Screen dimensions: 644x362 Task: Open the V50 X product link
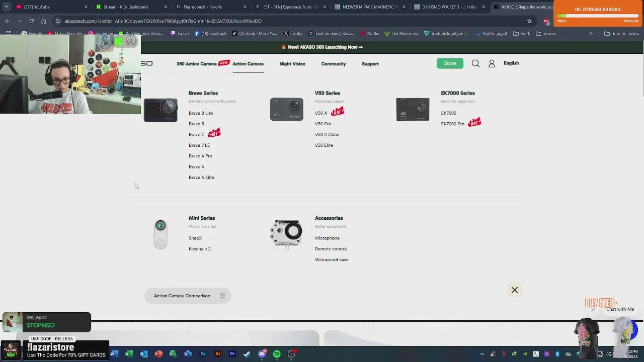click(x=321, y=113)
